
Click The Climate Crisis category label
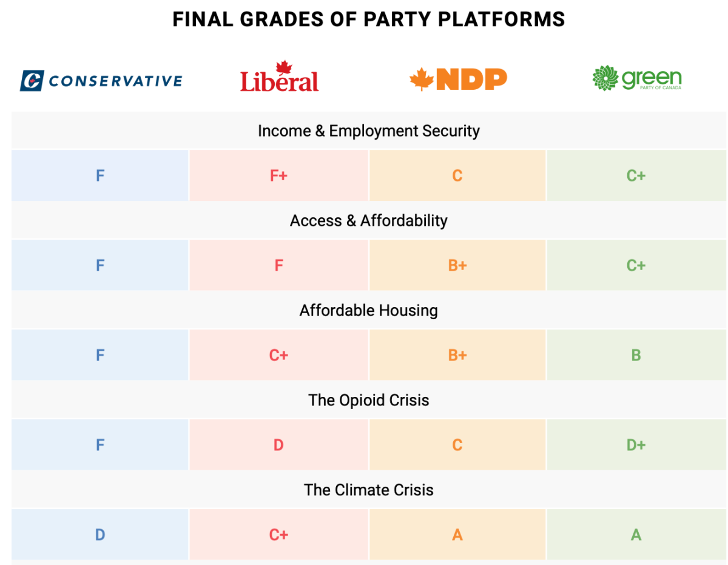pyautogui.click(x=369, y=490)
